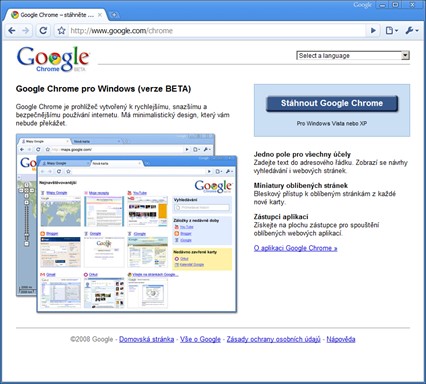
Task: Open the Nápověda footer link
Action: [341, 339]
